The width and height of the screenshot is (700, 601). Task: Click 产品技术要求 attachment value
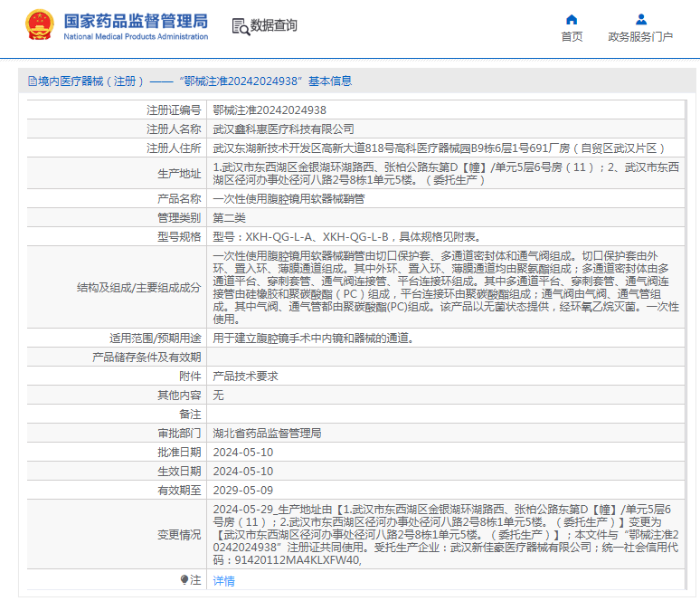(245, 377)
